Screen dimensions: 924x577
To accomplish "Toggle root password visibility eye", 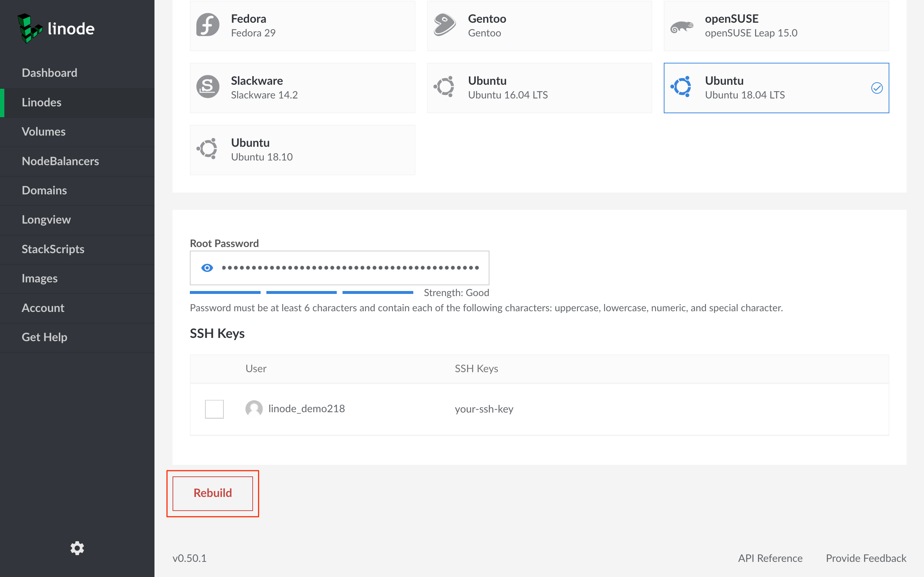I will 207,268.
